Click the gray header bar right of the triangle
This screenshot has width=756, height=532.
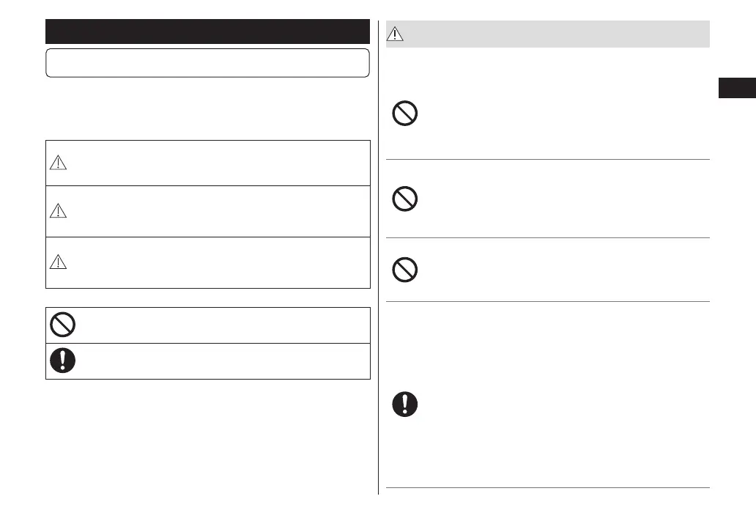pyautogui.click(x=557, y=34)
